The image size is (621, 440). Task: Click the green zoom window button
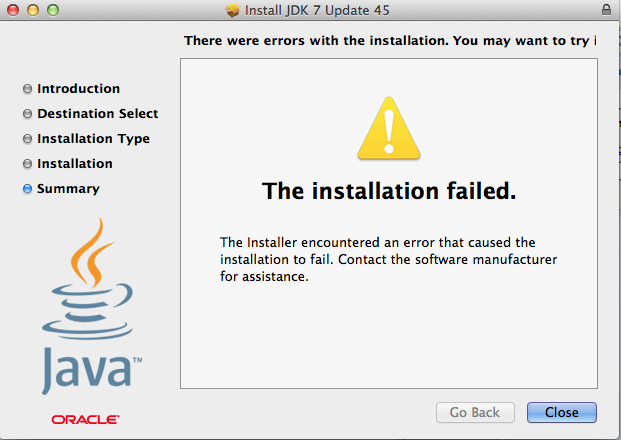pos(53,10)
